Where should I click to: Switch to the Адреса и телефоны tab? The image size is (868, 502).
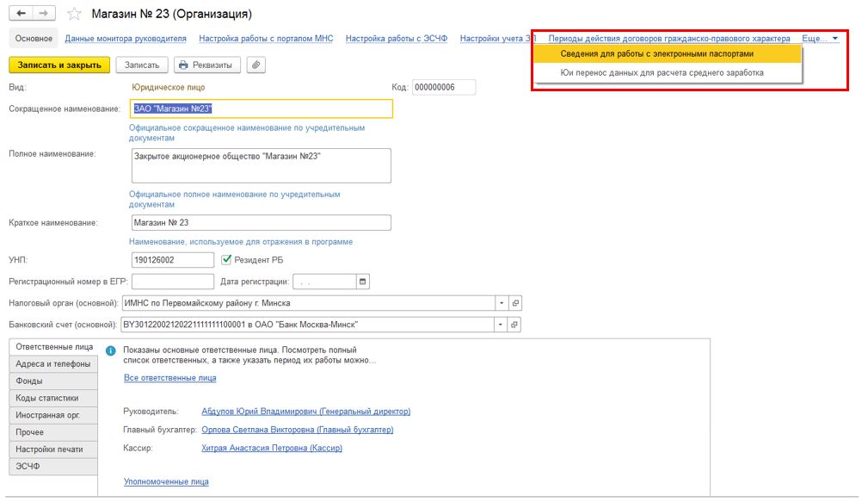pos(52,363)
